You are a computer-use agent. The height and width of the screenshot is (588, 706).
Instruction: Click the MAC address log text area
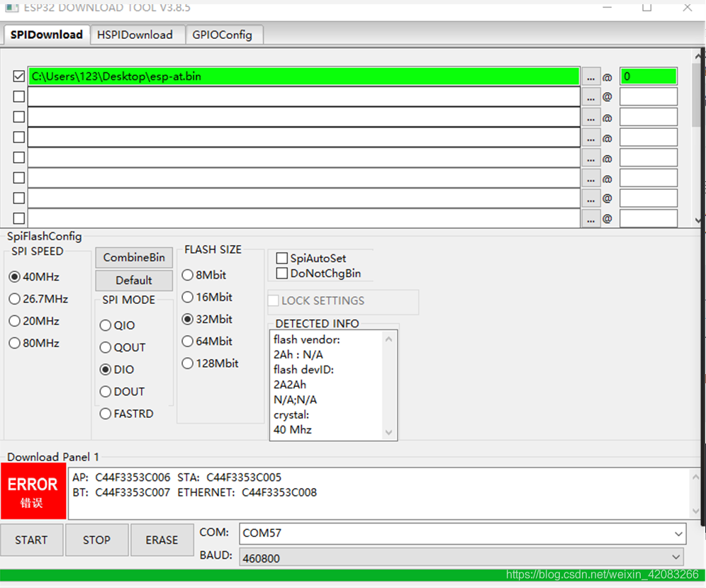pos(379,492)
